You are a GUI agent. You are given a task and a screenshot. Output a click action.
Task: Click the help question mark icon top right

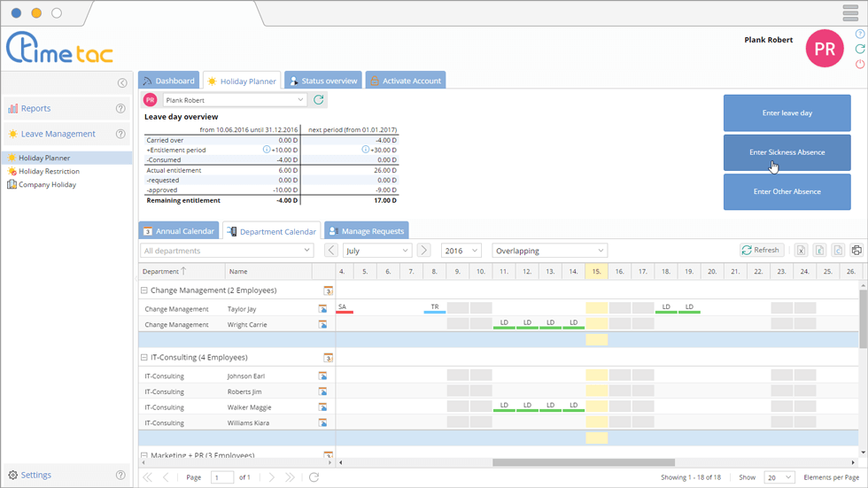(860, 34)
